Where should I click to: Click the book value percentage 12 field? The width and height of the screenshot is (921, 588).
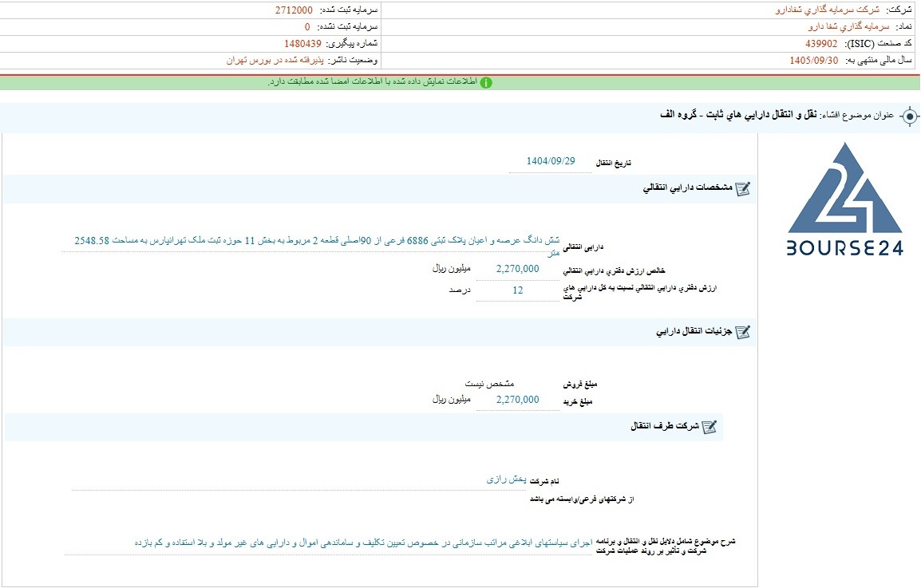[517, 290]
